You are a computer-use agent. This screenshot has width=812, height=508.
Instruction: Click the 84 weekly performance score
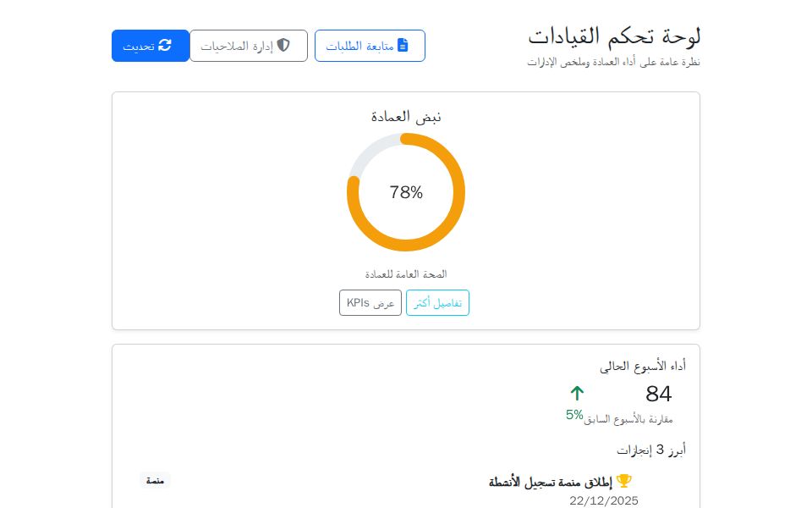click(660, 394)
